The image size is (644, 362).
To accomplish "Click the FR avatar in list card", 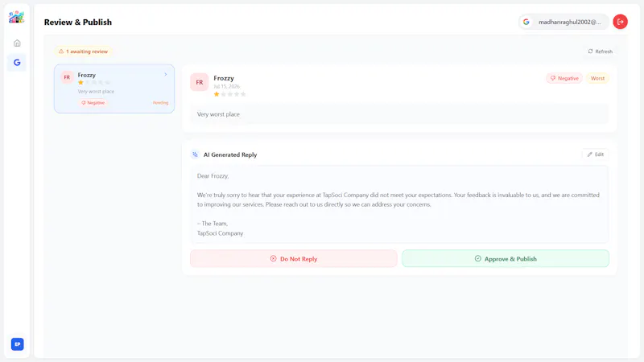I will coord(67,77).
